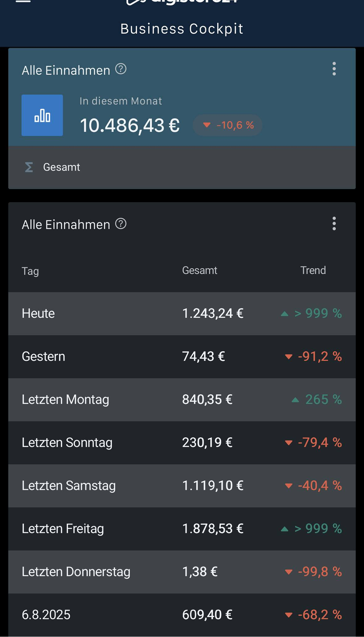Screen dimensions: 364x637
Task: Open the hamburger navigation menu
Action: pyautogui.click(x=23, y=1)
